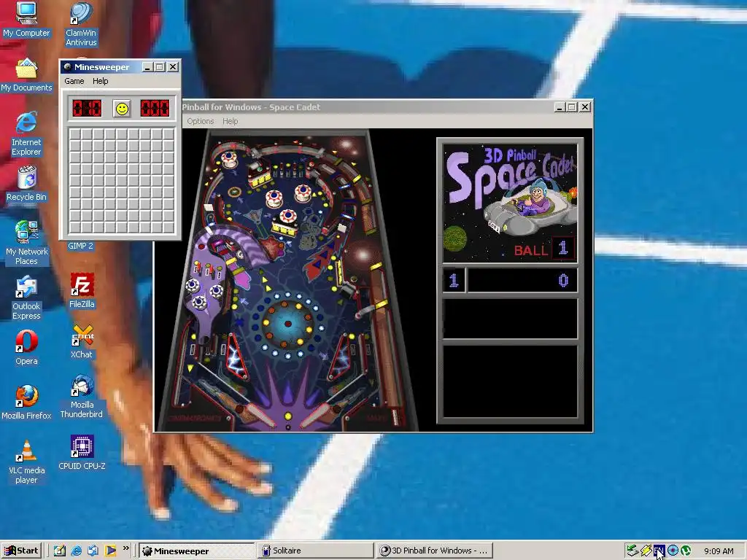The width and height of the screenshot is (747, 560).
Task: Select the Outlook Express desktop shortcut
Action: 26,298
